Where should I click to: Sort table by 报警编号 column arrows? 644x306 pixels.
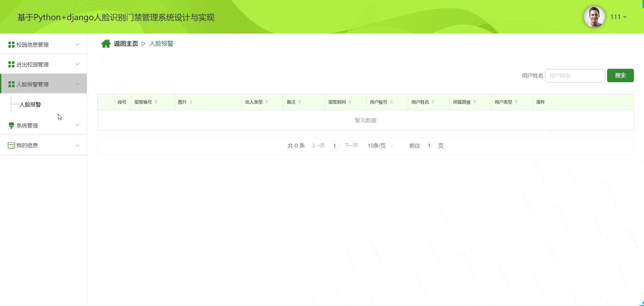(x=156, y=102)
